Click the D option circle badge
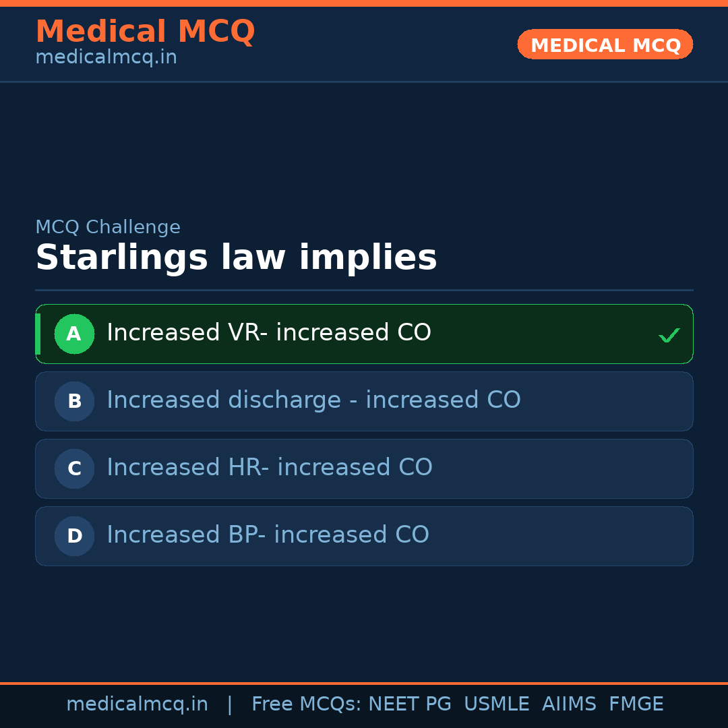The image size is (728, 728). coord(74,536)
